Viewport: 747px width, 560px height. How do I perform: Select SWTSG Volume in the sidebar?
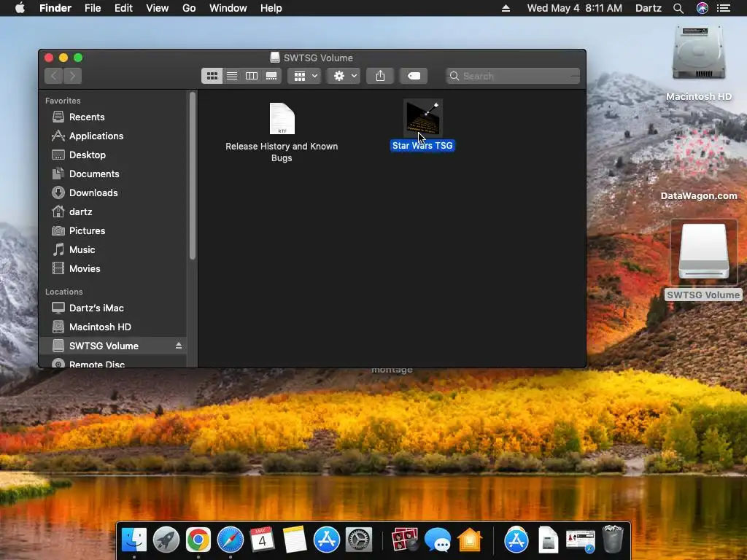[x=104, y=346]
